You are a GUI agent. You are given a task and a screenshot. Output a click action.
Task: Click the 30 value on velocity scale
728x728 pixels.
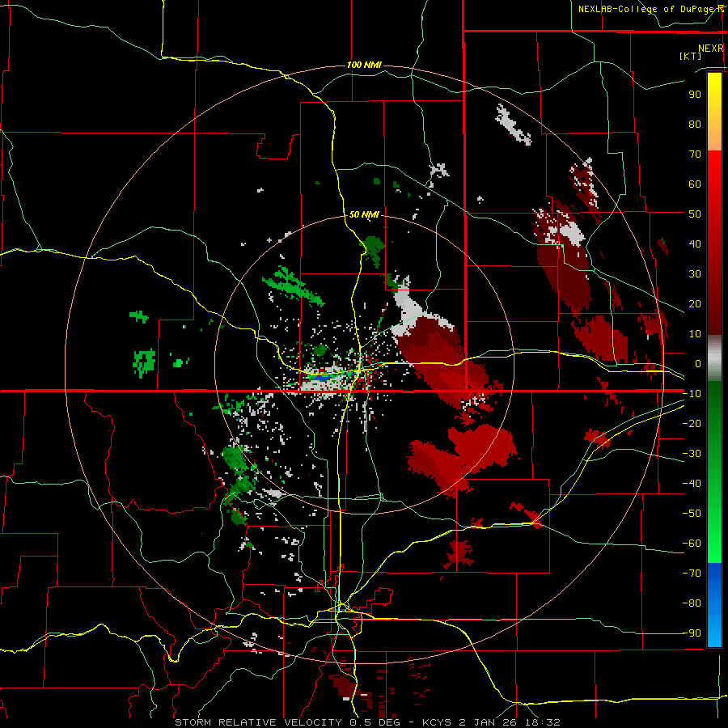click(695, 274)
